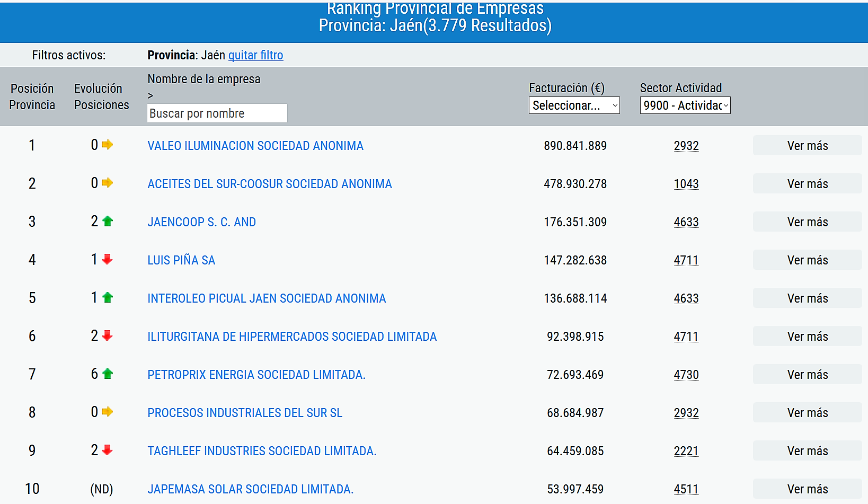Click Ver más for PETROPRIX ENERGIA
This screenshot has height=504, width=868.
coord(807,374)
